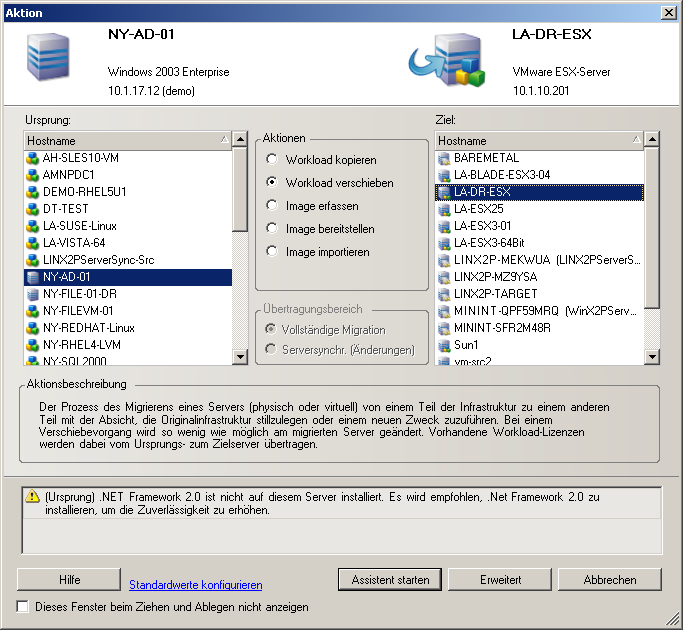Click the LA-SUSE-Linux workload icon

click(33, 226)
